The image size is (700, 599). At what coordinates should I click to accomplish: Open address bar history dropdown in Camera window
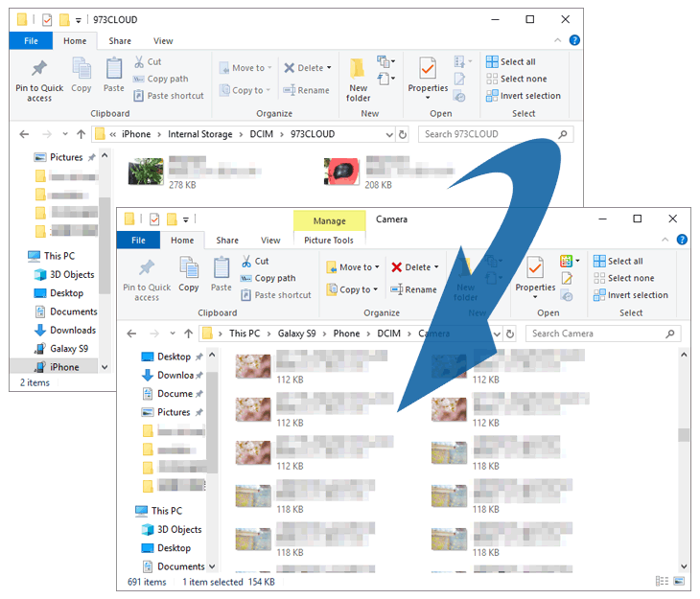[497, 334]
